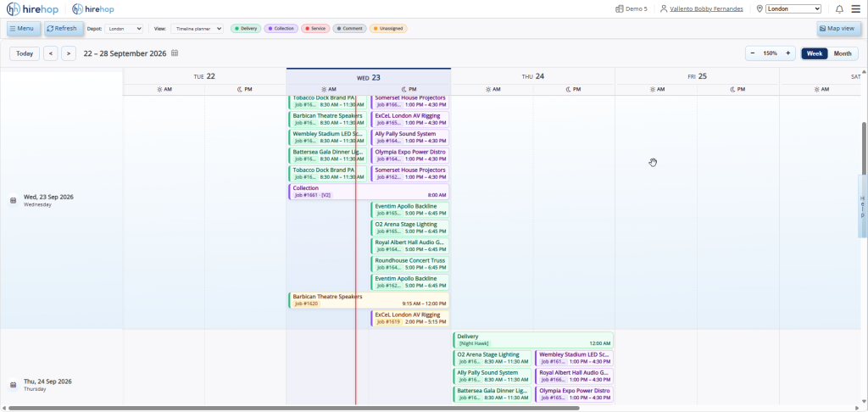
Task: Click the Friday AM sun column header
Action: coord(657,89)
